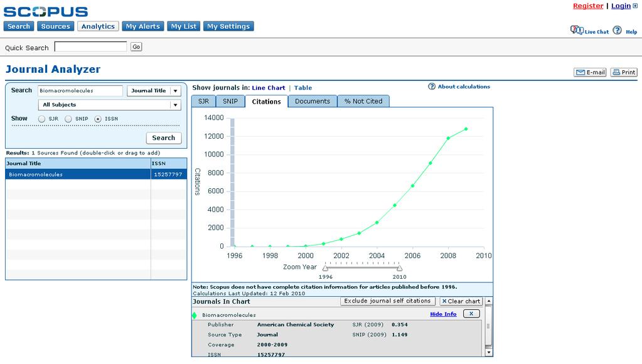Open the % Not Cited tab
The width and height of the screenshot is (642, 364).
pyautogui.click(x=363, y=101)
